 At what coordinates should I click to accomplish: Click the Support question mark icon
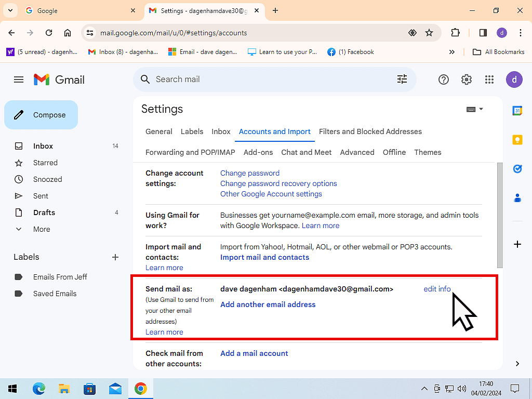coord(444,79)
